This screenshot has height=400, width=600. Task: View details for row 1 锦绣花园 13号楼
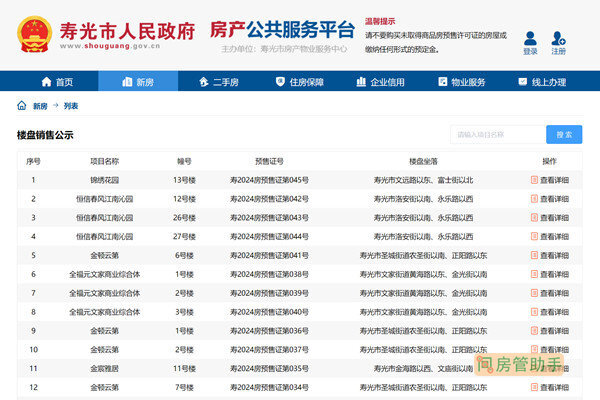point(550,180)
